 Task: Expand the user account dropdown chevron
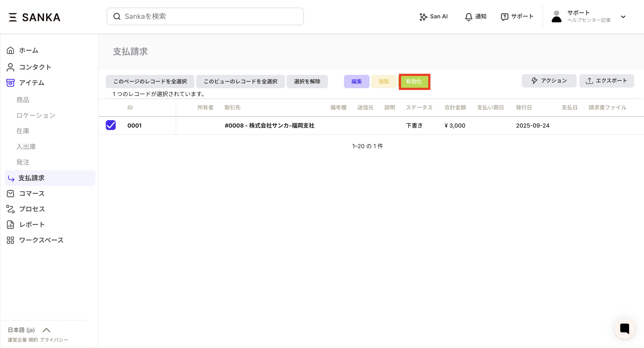(623, 17)
